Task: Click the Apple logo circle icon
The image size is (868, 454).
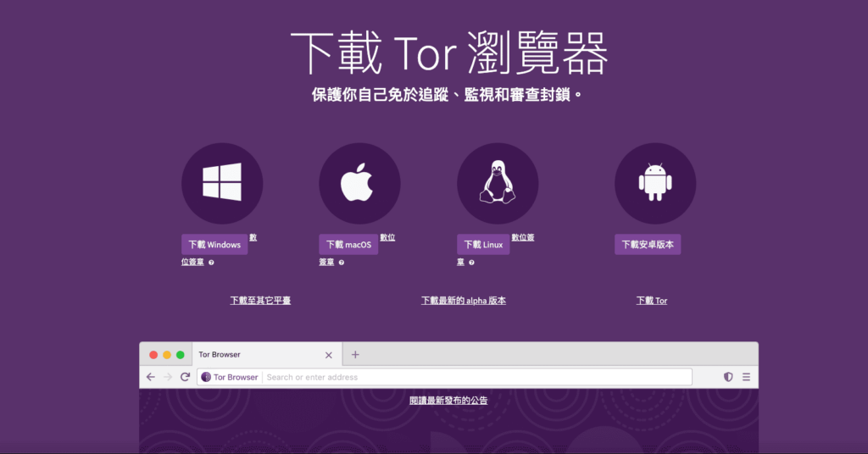Action: [x=359, y=184]
